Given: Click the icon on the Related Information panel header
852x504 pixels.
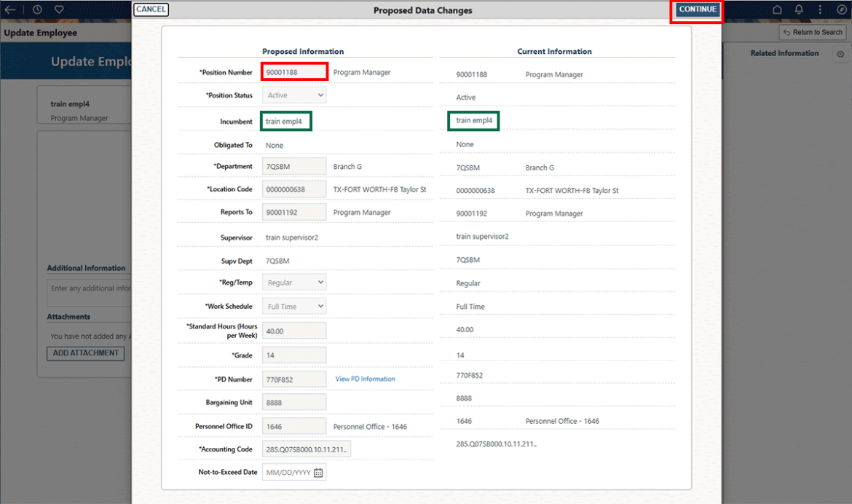Looking at the screenshot, I should pyautogui.click(x=840, y=52).
